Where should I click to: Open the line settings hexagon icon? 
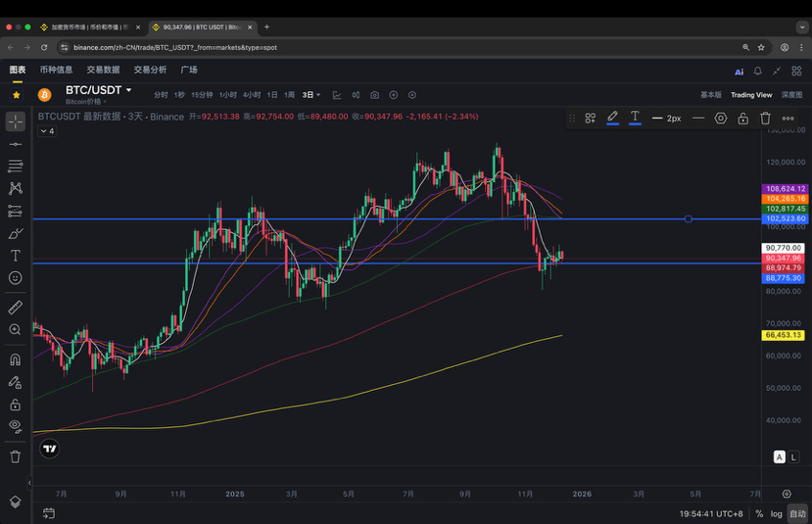pyautogui.click(x=721, y=119)
